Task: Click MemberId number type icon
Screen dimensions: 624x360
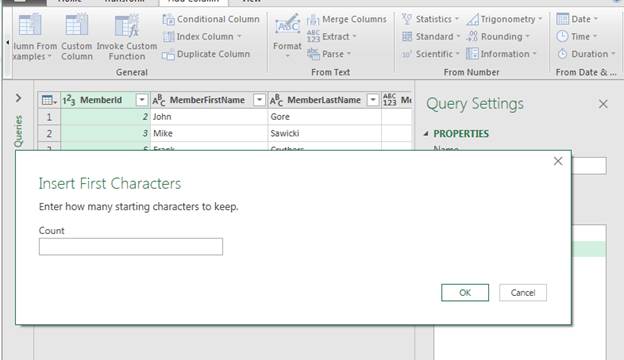Action: pos(69,100)
